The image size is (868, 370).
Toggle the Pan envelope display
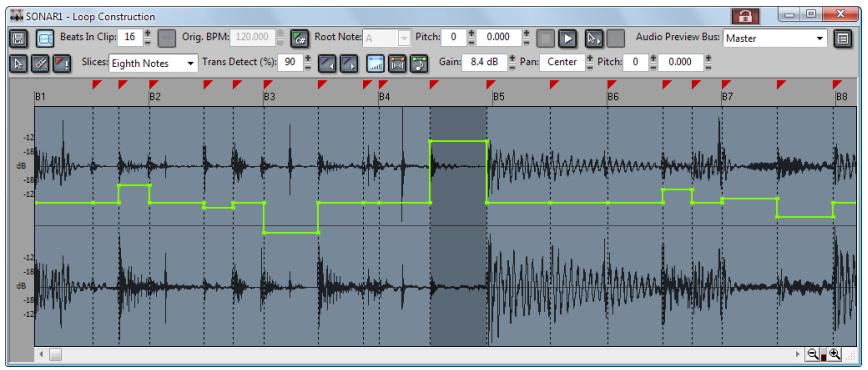point(397,63)
